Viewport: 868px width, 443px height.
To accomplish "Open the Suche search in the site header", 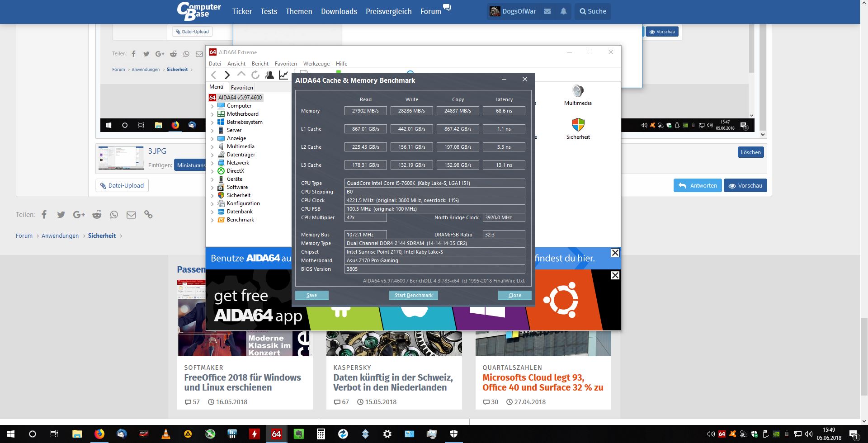I will point(593,12).
